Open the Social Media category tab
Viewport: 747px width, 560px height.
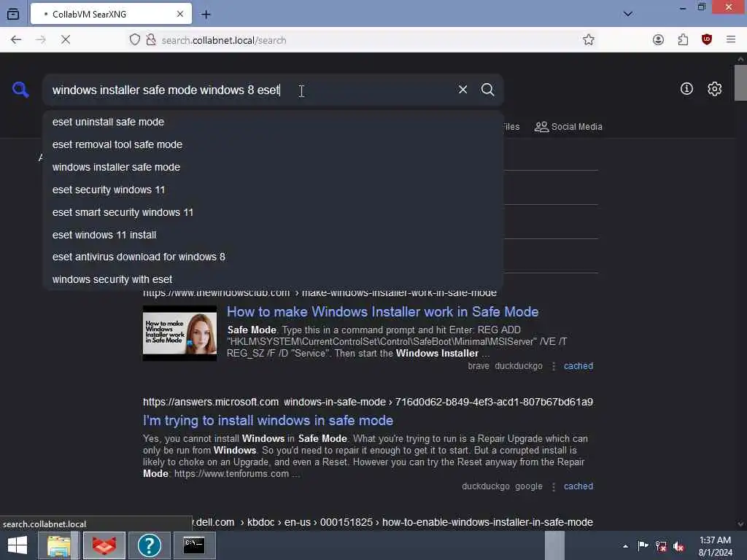point(568,127)
